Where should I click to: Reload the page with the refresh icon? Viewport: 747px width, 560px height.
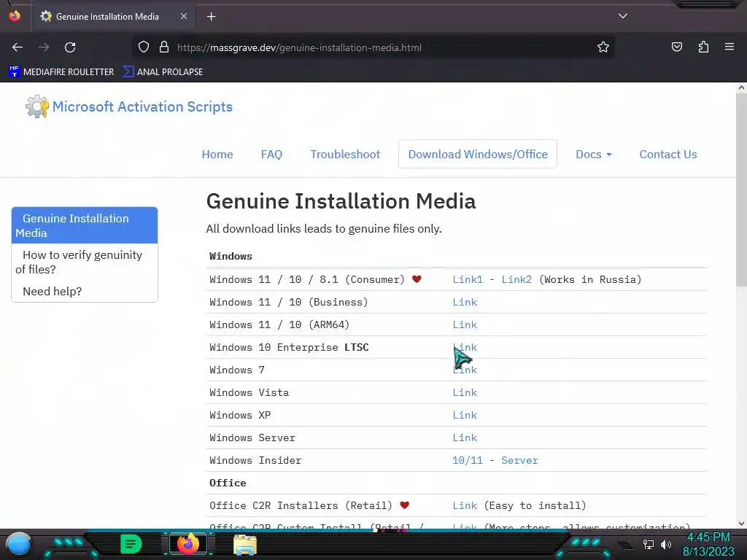pyautogui.click(x=70, y=47)
